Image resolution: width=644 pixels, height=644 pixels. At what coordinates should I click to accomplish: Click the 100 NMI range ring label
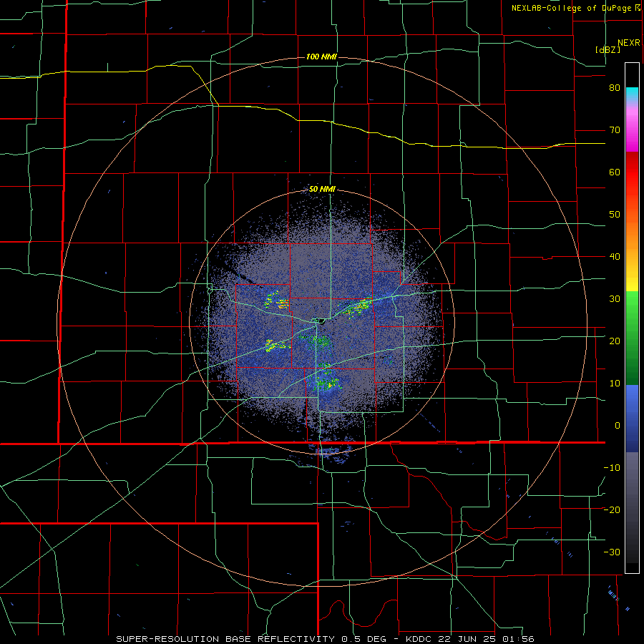point(321,57)
